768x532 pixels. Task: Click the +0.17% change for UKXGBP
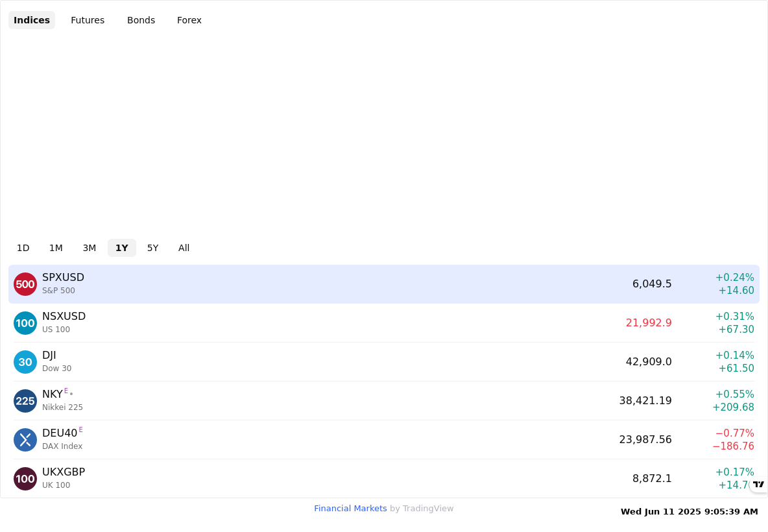coord(735,472)
